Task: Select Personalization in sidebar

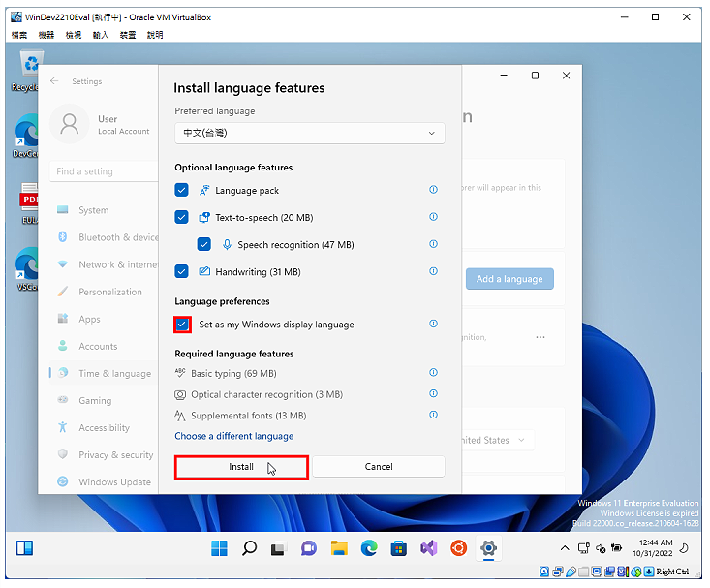Action: [x=104, y=292]
